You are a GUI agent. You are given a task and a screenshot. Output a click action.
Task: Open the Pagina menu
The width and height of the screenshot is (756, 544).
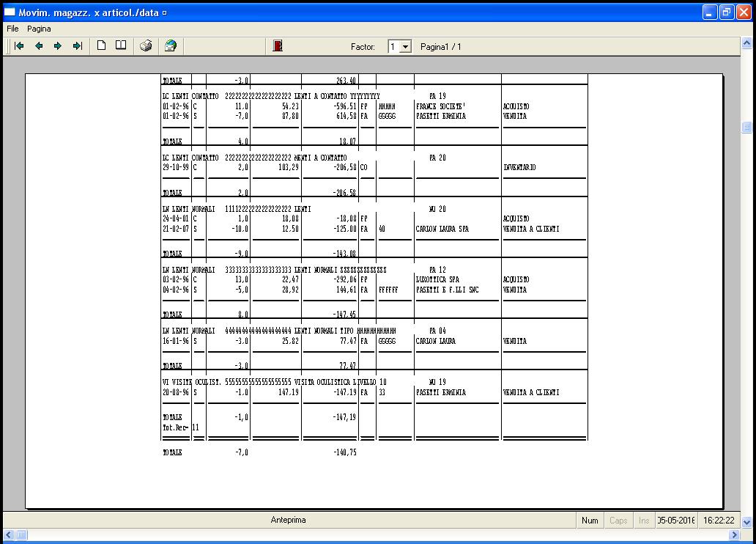[x=40, y=29]
